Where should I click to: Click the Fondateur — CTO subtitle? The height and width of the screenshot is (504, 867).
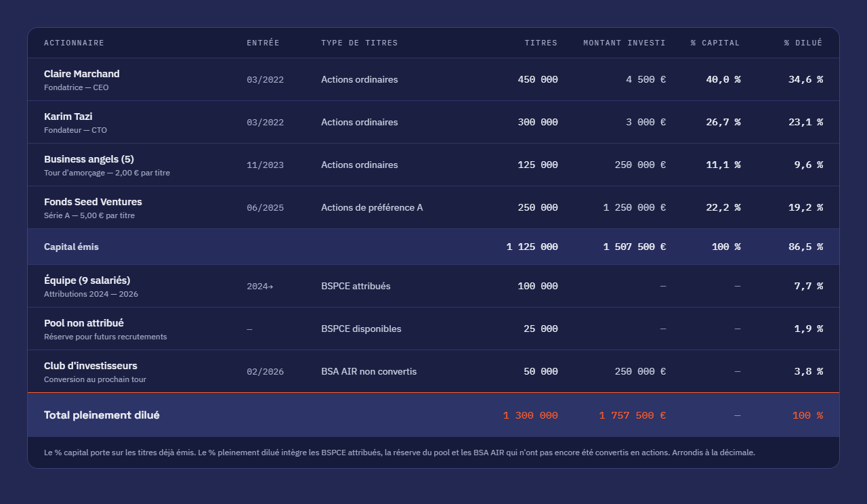click(x=76, y=130)
